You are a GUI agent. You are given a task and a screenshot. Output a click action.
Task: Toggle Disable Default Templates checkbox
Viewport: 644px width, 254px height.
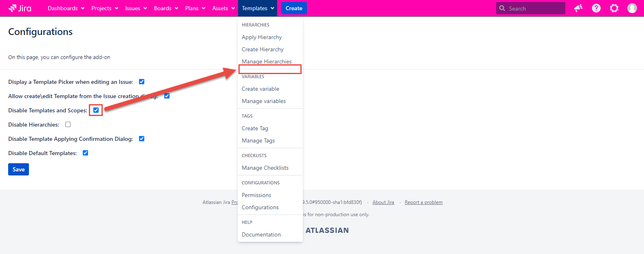pos(86,153)
